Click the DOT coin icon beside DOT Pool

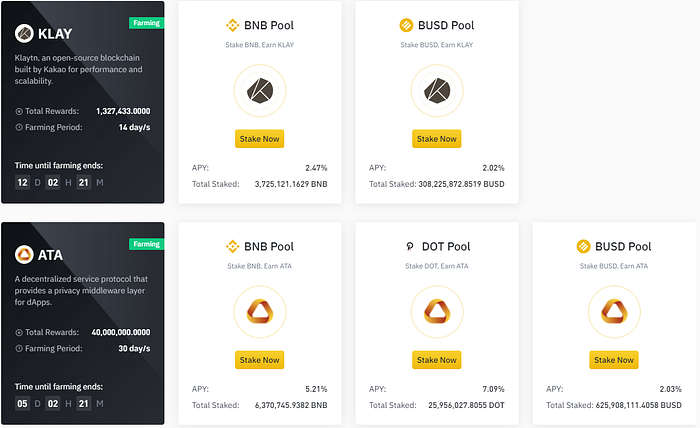(x=410, y=246)
